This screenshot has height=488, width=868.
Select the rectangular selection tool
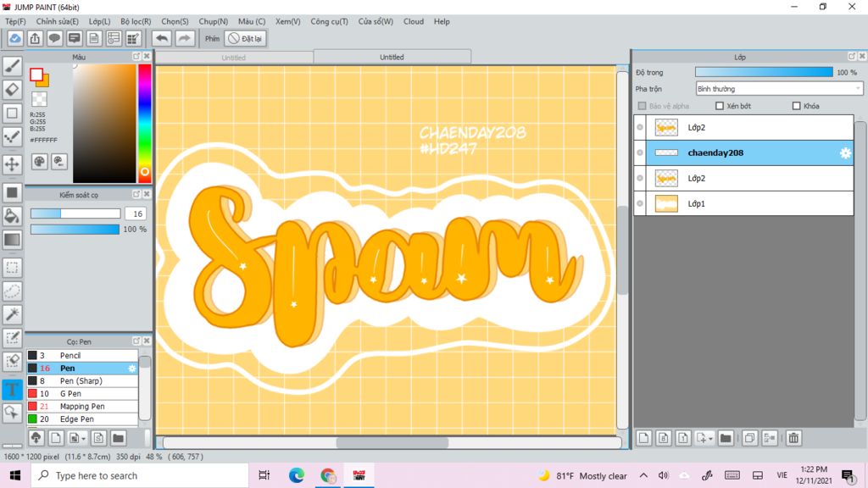[12, 268]
